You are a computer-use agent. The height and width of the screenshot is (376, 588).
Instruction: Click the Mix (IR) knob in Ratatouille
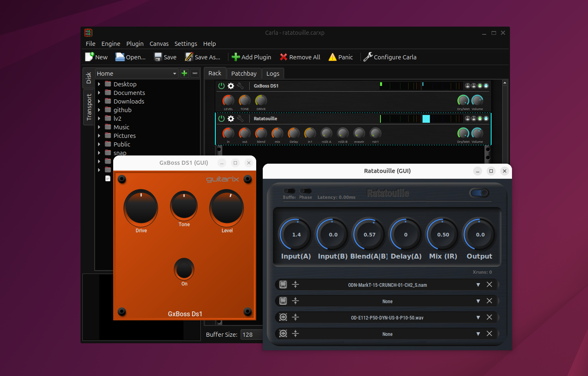(x=443, y=234)
